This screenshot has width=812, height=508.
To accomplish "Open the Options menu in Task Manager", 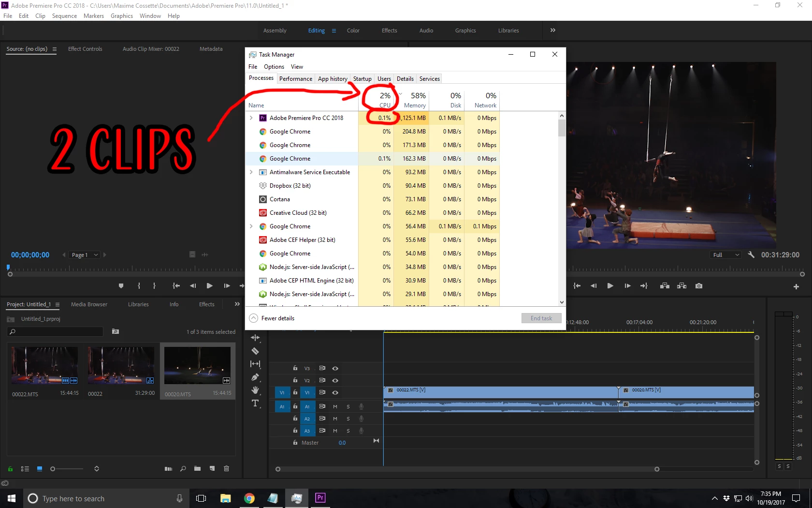I will (274, 67).
